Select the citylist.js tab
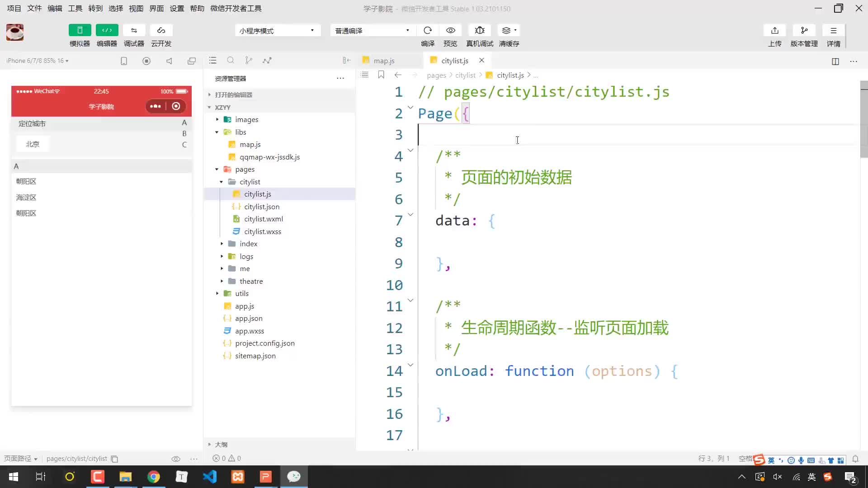The width and height of the screenshot is (868, 488). (x=455, y=60)
